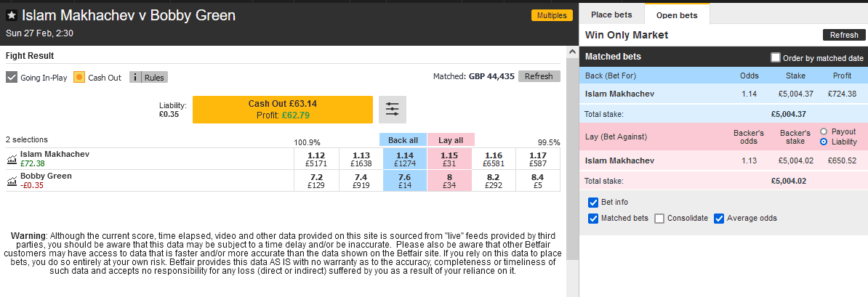Lay Bobby Green at 8.4

pos(537,181)
